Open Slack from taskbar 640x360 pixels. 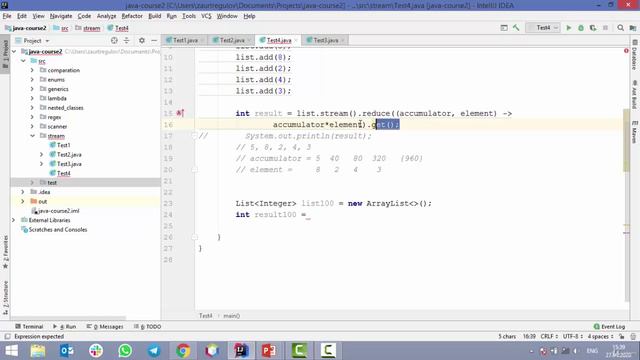click(96, 351)
